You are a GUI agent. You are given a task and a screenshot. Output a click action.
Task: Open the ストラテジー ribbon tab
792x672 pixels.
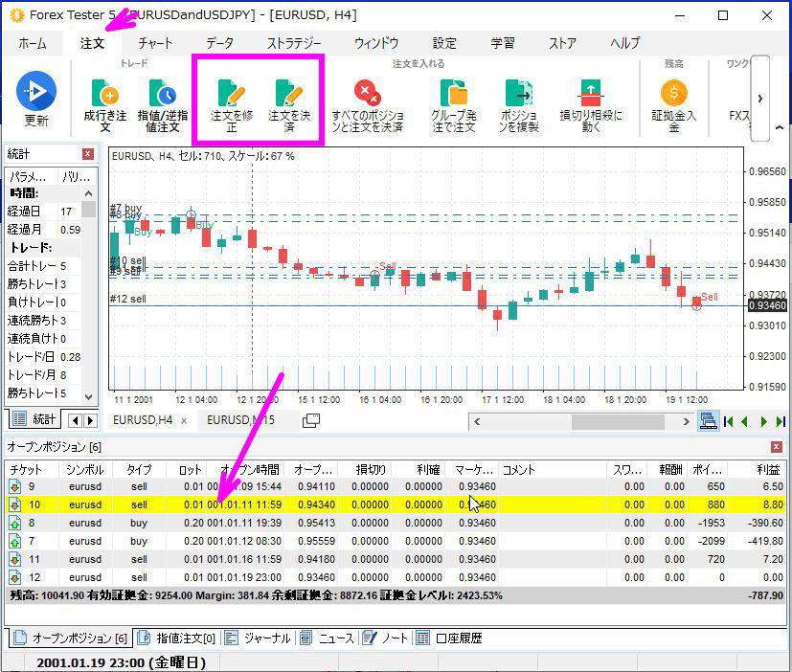pos(293,43)
